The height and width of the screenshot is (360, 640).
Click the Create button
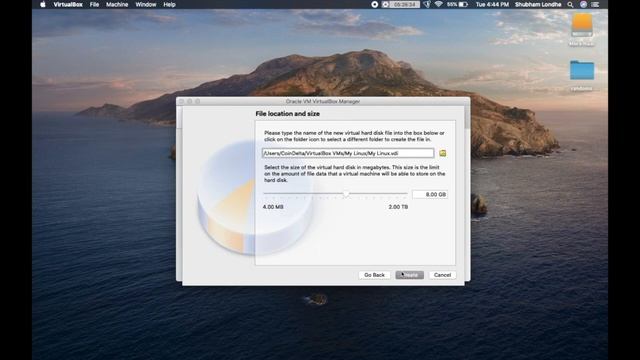[409, 275]
